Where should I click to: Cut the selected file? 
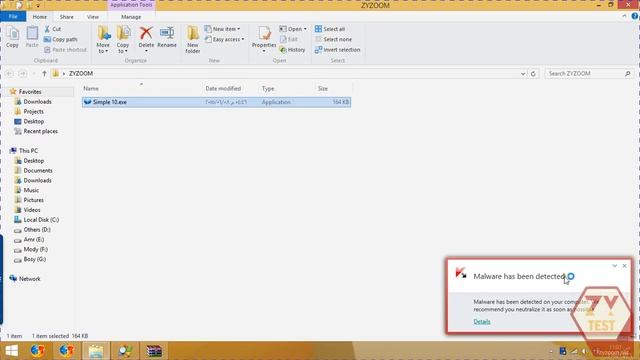(53, 29)
